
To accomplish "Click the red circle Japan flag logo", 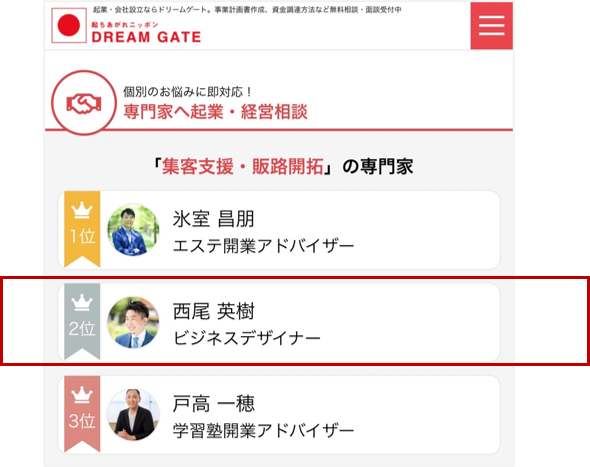I will pos(69,26).
